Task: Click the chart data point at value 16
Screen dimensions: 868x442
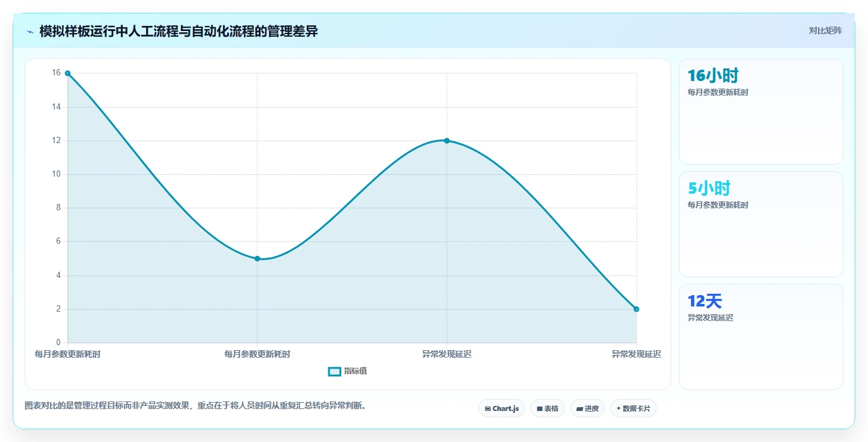Action: point(68,73)
